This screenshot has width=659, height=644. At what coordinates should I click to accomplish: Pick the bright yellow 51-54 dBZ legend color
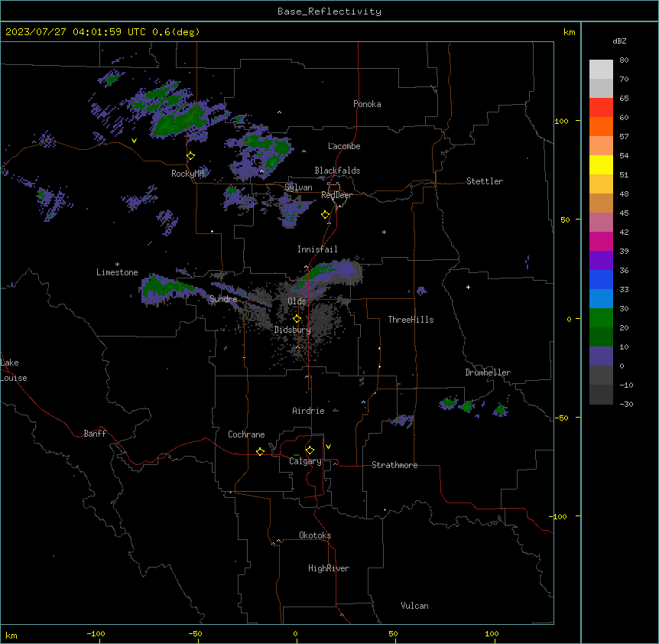click(x=601, y=164)
